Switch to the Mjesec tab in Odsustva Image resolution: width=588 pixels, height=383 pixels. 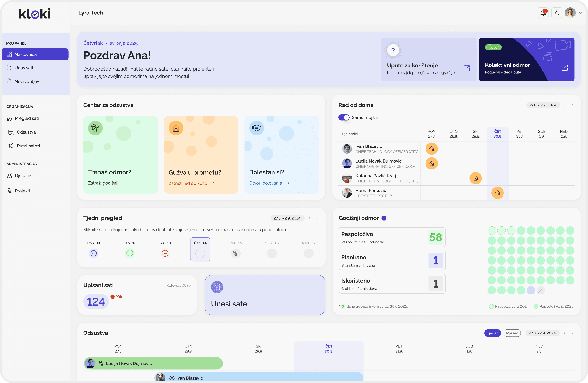pos(512,333)
